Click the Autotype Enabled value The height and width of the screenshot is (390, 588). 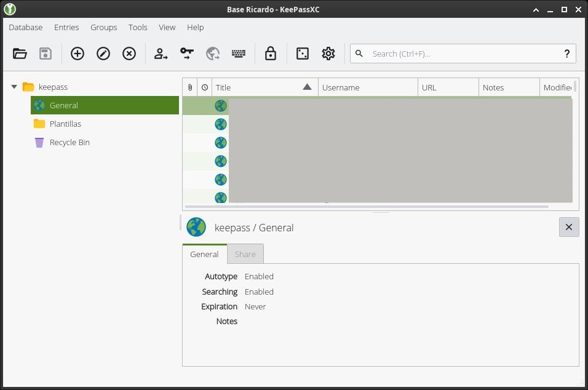259,276
